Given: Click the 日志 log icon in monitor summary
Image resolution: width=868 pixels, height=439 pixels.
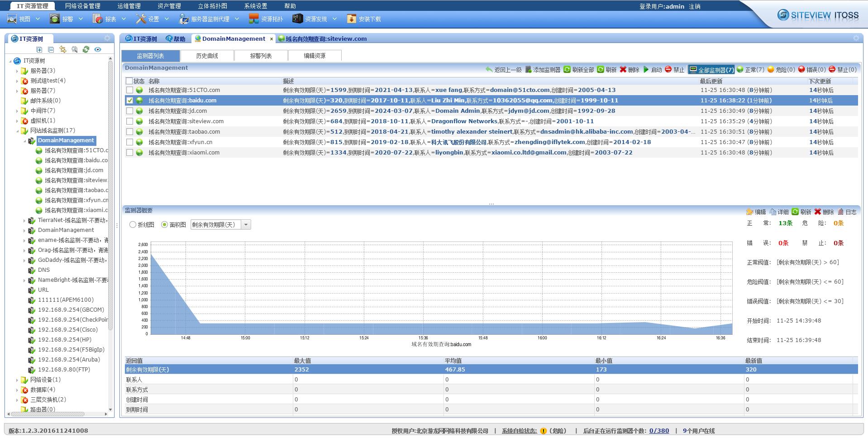Looking at the screenshot, I should (840, 212).
